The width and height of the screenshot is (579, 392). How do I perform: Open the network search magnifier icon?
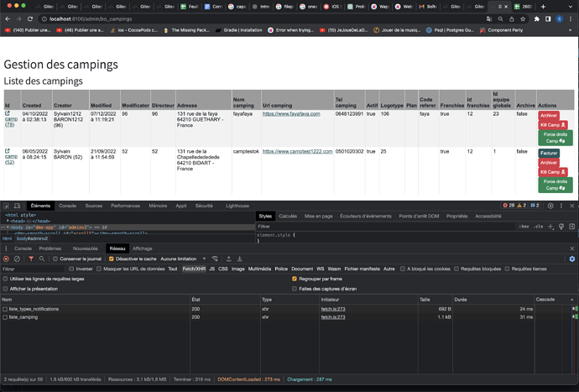42,259
